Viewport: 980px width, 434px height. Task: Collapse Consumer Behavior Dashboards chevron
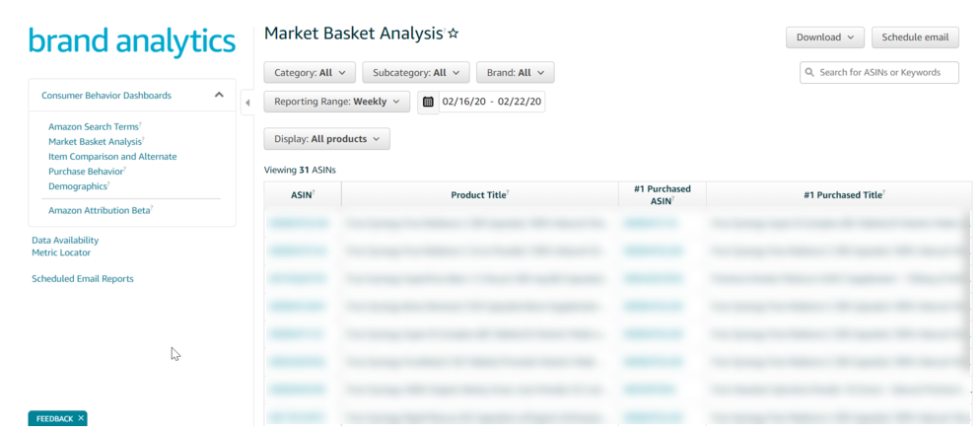(219, 95)
